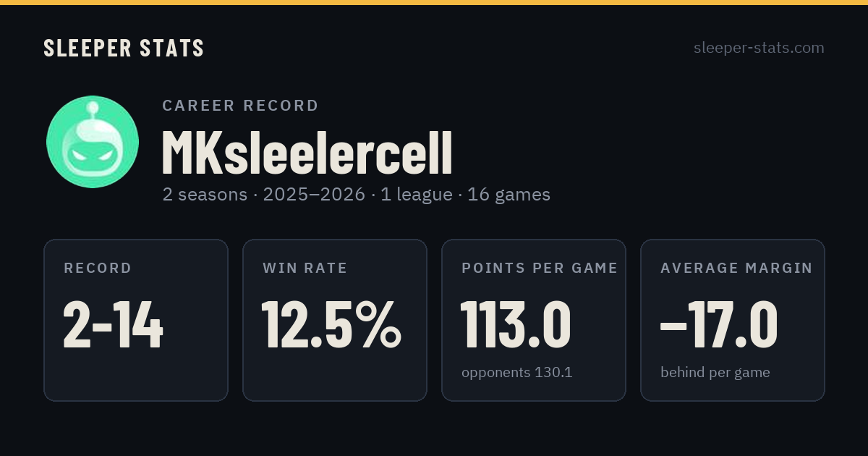Image resolution: width=868 pixels, height=456 pixels.
Task: Click the −17.0 margin value
Action: pyautogui.click(x=719, y=325)
